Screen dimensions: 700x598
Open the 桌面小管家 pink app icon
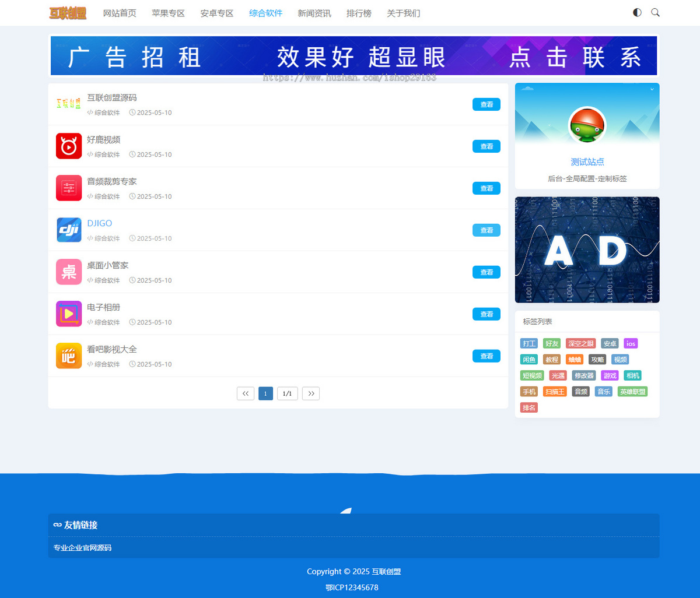click(69, 272)
